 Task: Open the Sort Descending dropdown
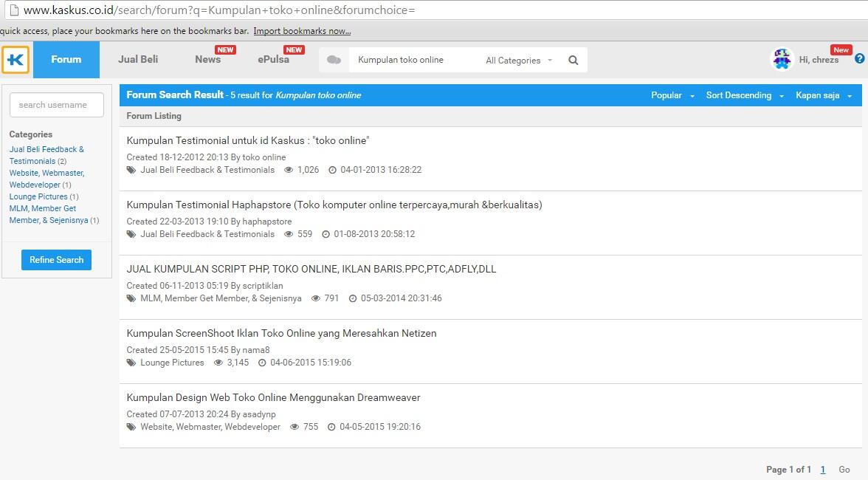745,95
